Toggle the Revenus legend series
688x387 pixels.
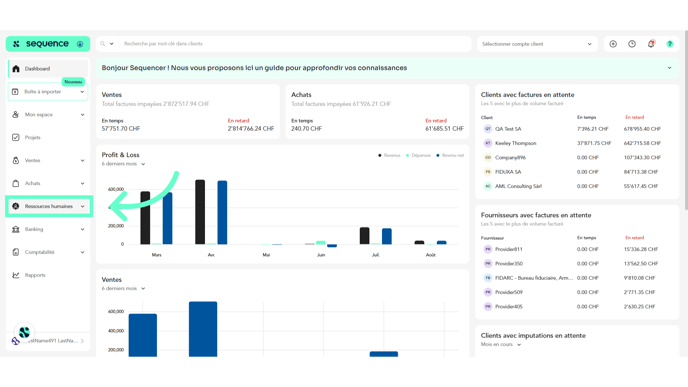pos(389,155)
